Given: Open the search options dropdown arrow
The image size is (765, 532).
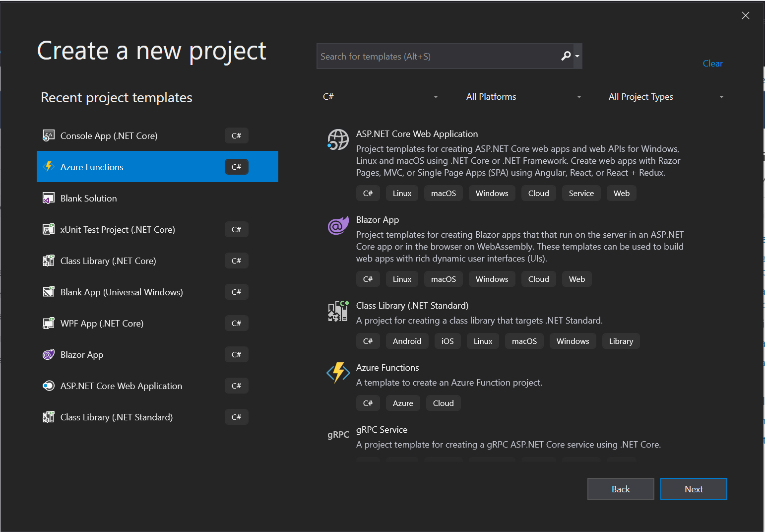Looking at the screenshot, I should [x=577, y=56].
